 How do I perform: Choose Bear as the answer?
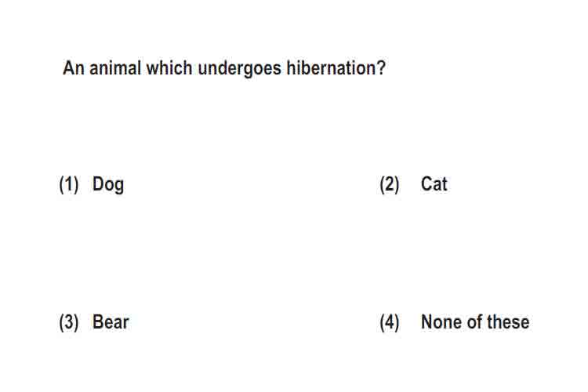pyautogui.click(x=111, y=322)
